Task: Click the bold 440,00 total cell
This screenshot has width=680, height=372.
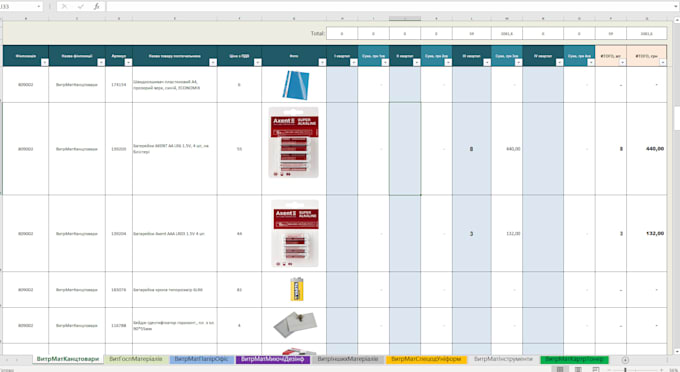Action: (647, 149)
